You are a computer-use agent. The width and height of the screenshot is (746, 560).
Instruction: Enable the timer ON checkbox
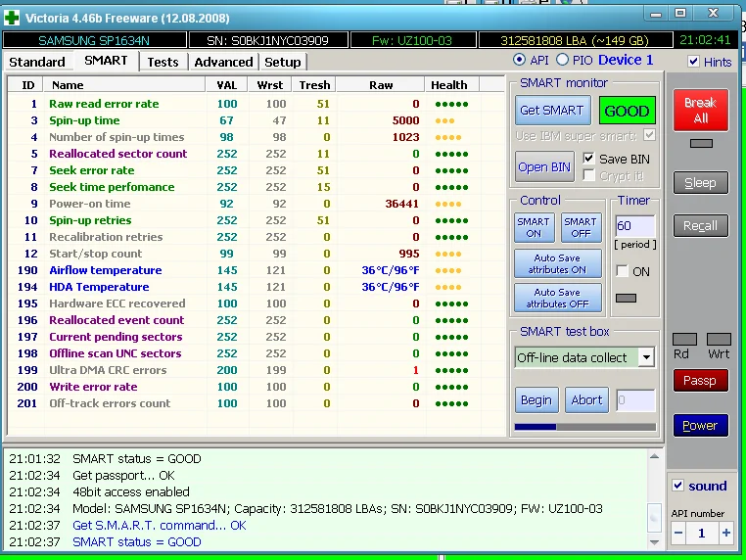pos(623,271)
